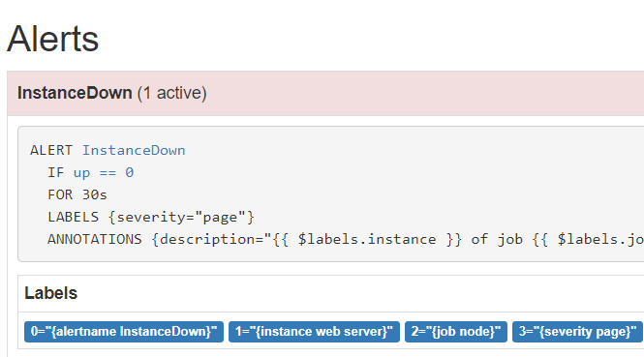Open the InstanceDown link in alert rule

click(x=134, y=150)
